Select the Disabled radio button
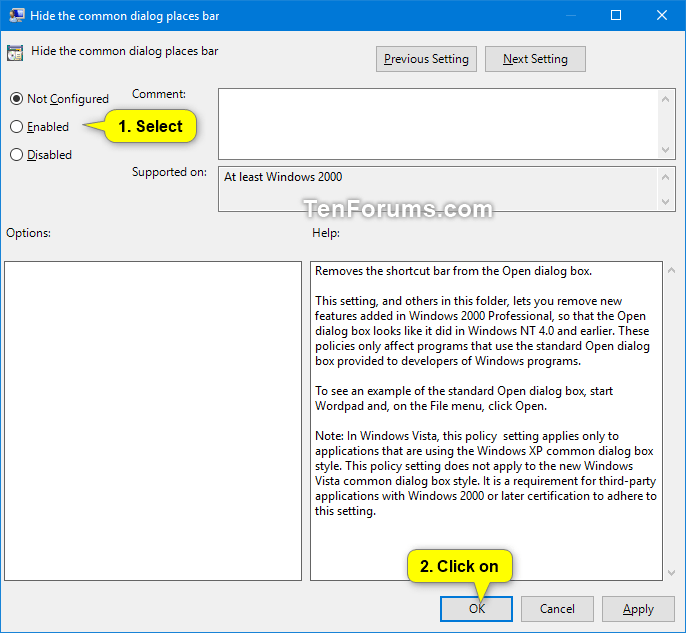This screenshot has width=686, height=633. tap(41, 155)
